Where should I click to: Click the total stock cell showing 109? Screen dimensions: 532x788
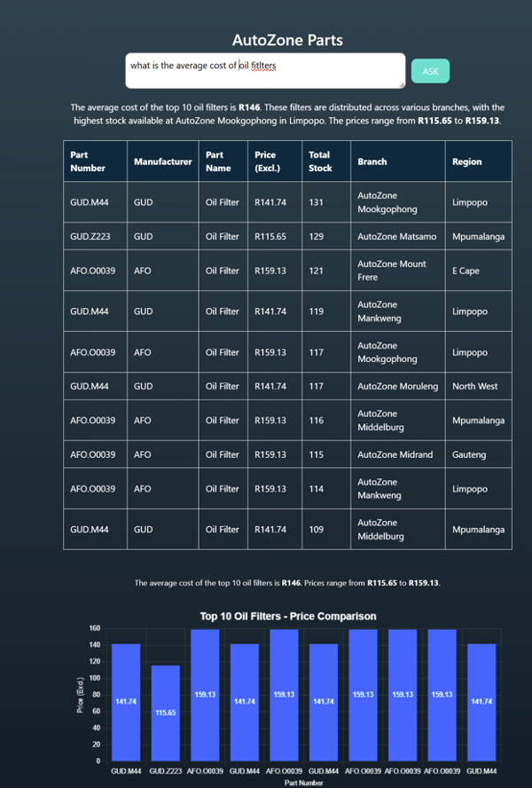pyautogui.click(x=326, y=529)
